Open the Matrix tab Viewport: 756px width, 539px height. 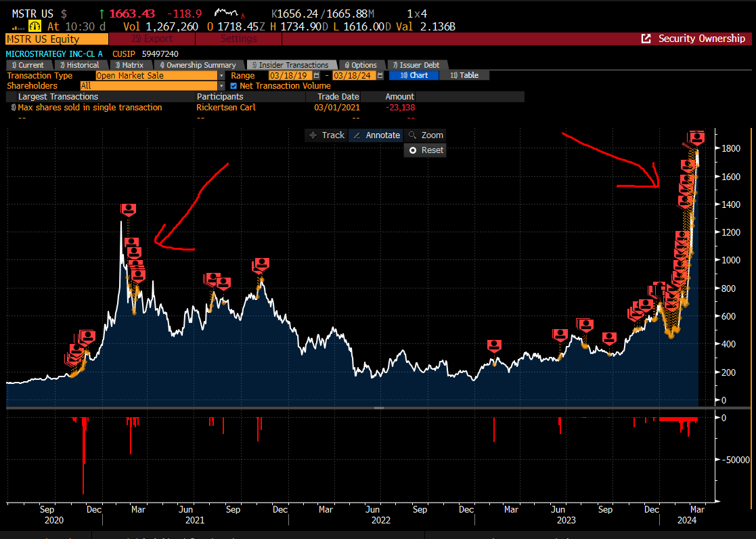(130, 64)
